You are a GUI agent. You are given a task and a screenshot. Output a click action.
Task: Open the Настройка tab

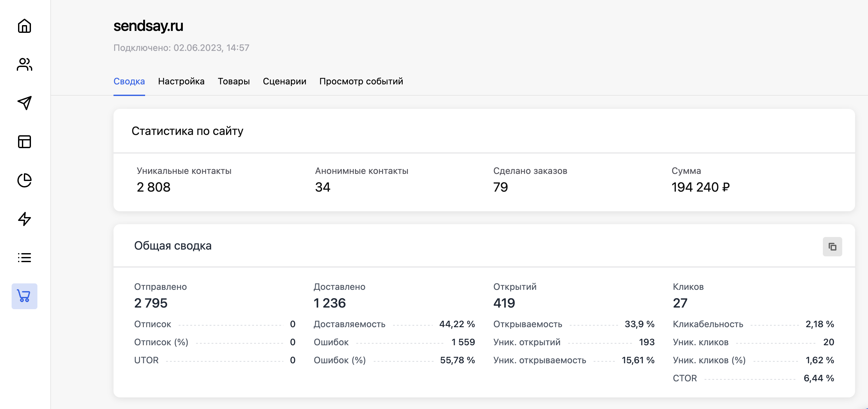coord(181,81)
